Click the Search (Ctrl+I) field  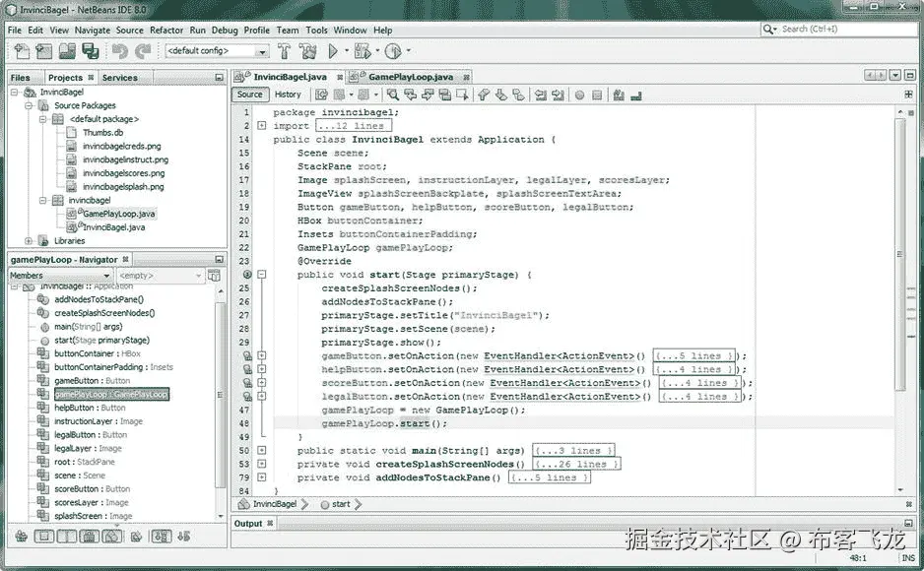pos(838,29)
